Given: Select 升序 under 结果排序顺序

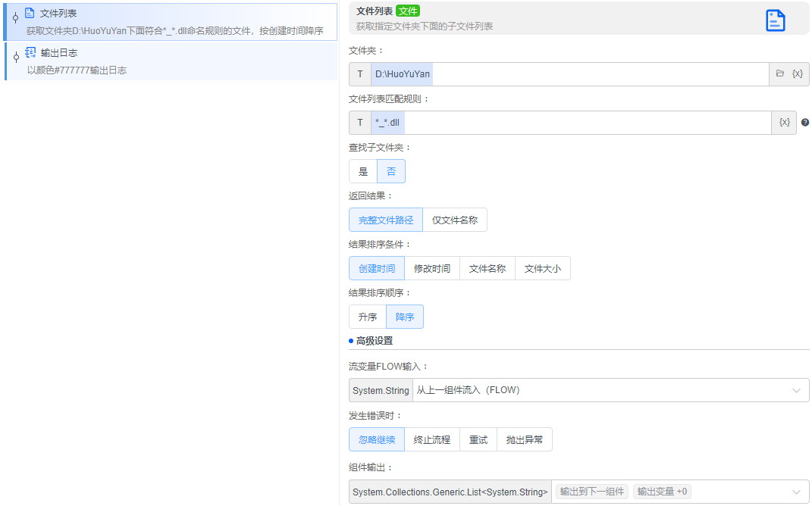Looking at the screenshot, I should pos(367,316).
